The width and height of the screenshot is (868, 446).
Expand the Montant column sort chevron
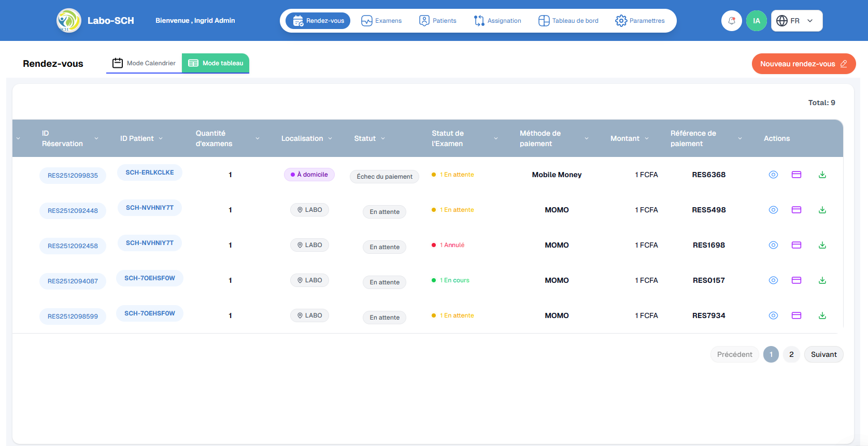click(647, 138)
